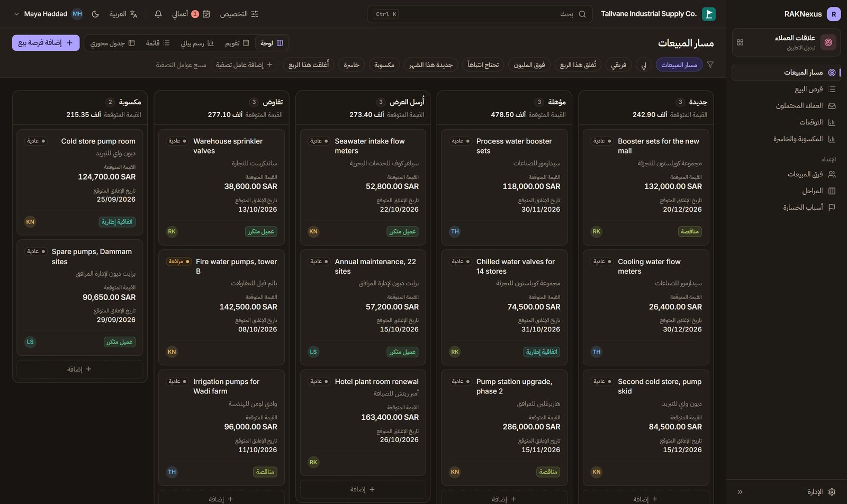Open علاقات العملاء app switcher
The height and width of the screenshot is (504, 847).
tap(786, 42)
